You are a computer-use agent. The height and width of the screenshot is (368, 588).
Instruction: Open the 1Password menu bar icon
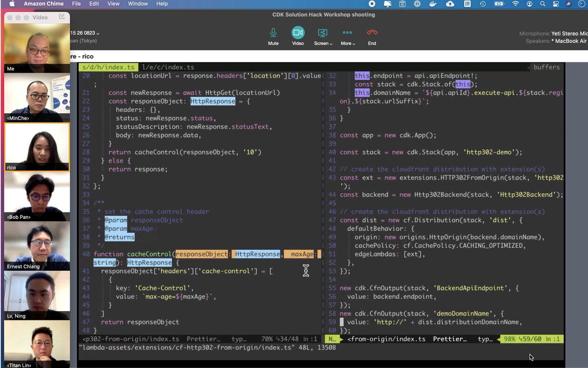[417, 4]
